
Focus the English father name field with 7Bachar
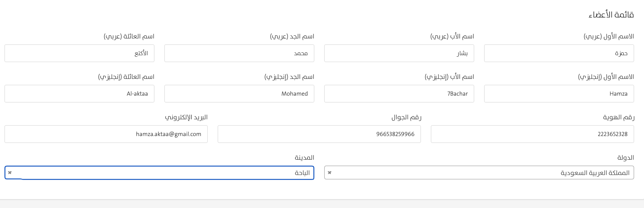(399, 94)
